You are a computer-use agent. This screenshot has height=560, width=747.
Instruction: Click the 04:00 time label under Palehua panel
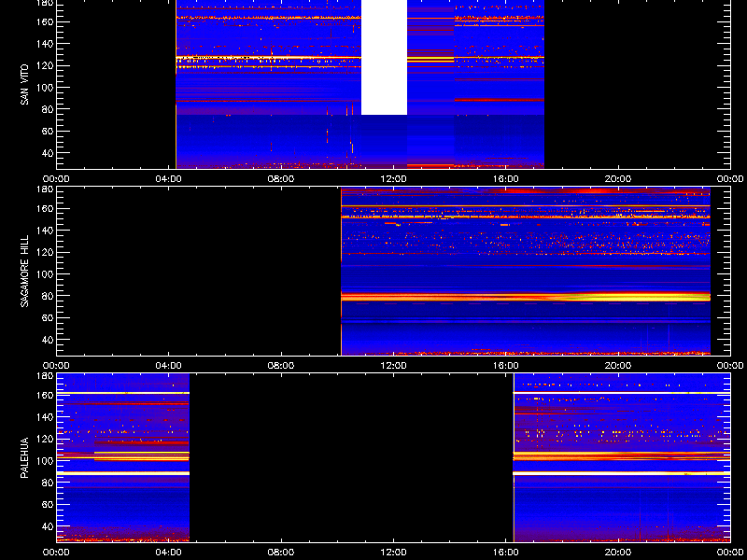pos(169,553)
